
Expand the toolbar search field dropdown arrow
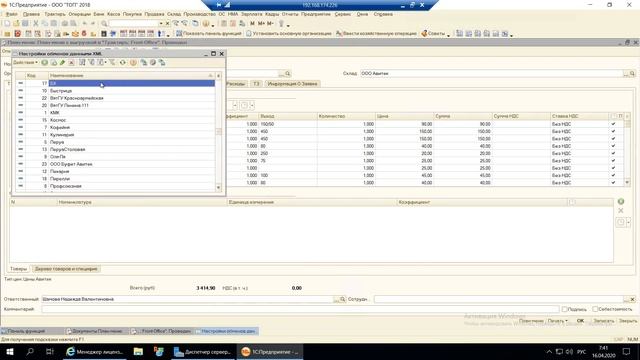pos(161,24)
